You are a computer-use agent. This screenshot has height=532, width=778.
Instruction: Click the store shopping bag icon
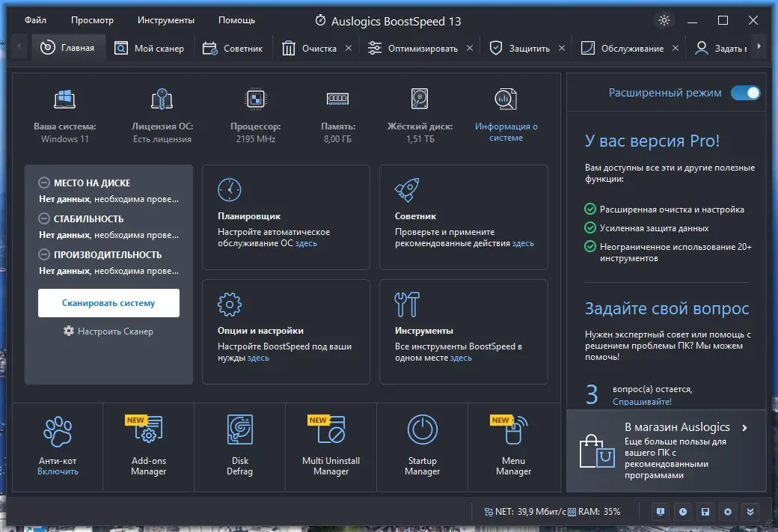pyautogui.click(x=598, y=451)
